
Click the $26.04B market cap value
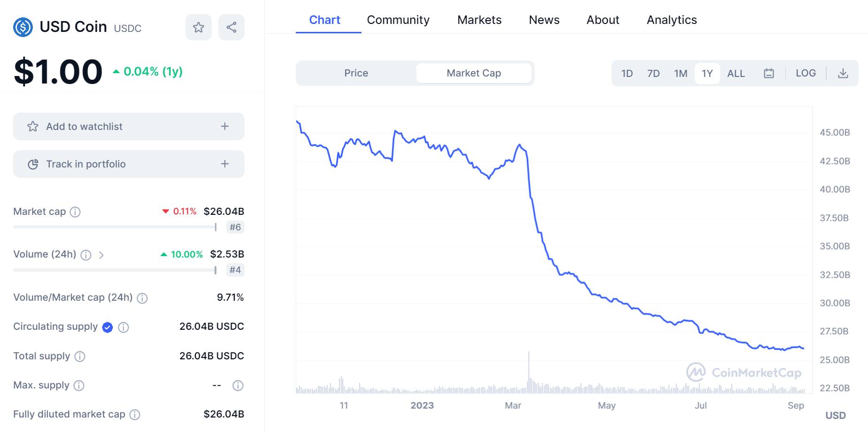pos(224,211)
